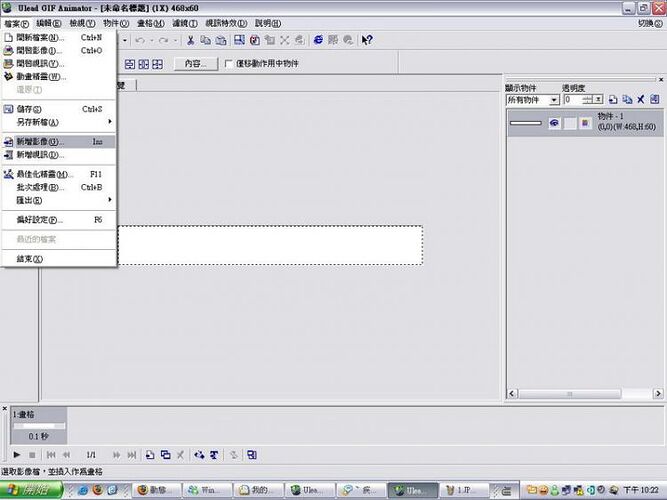Select 儲存 (Save) in File menu
The image size is (667, 500).
(59, 109)
